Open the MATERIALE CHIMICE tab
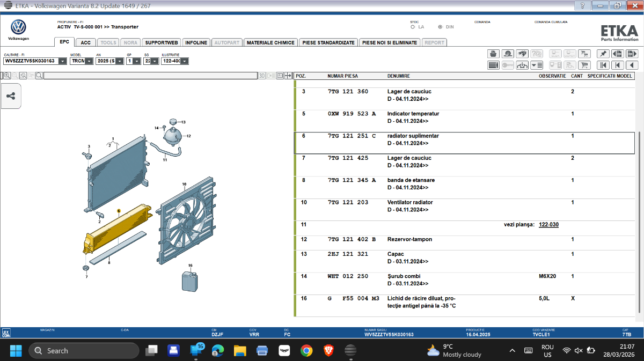This screenshot has height=361, width=644. (x=270, y=42)
